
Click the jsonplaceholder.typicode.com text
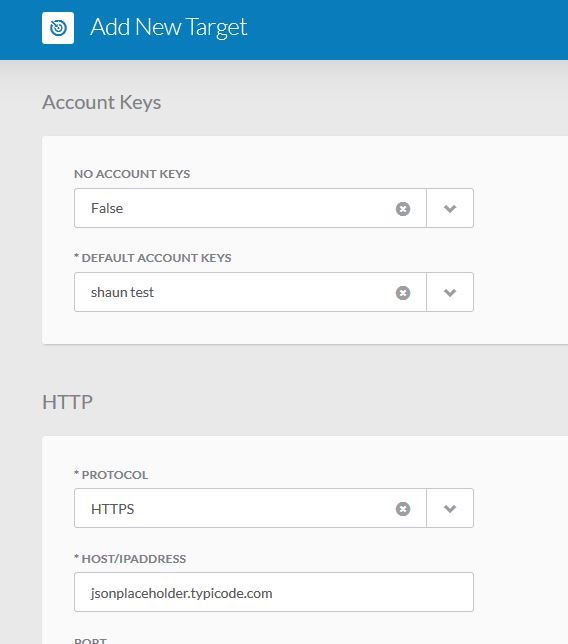coord(182,593)
